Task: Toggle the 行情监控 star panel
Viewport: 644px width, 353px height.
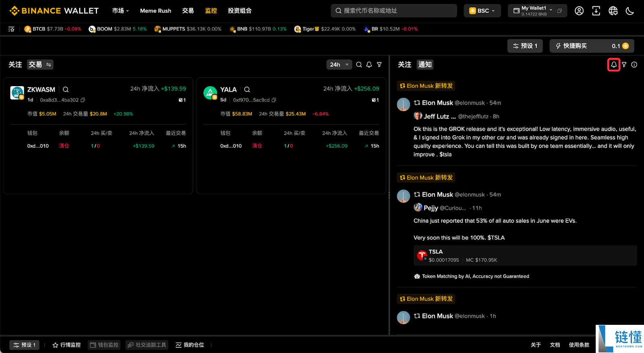Action: (67, 345)
